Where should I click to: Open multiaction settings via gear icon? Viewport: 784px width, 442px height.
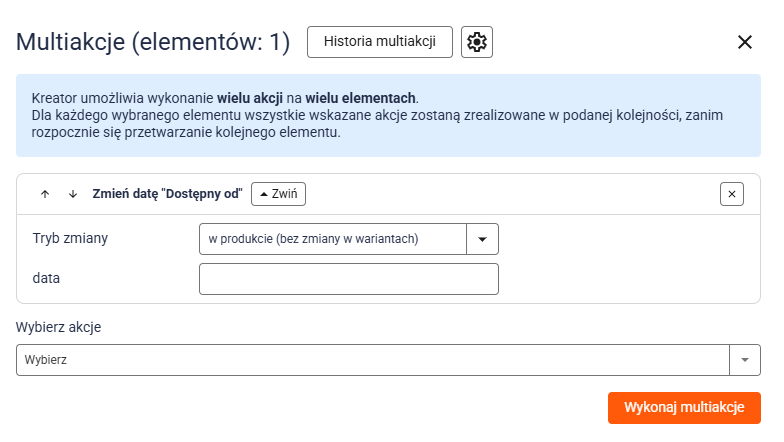(477, 42)
